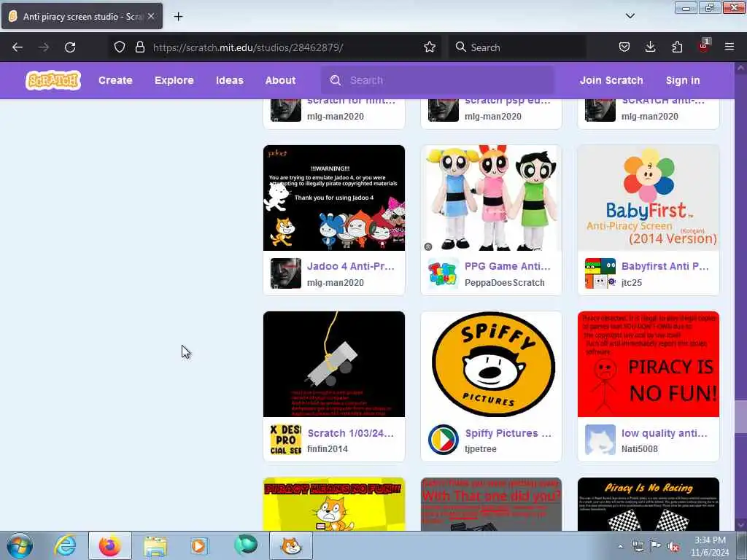
Task: Click the Scratch cat taskbar icon
Action: click(x=291, y=545)
